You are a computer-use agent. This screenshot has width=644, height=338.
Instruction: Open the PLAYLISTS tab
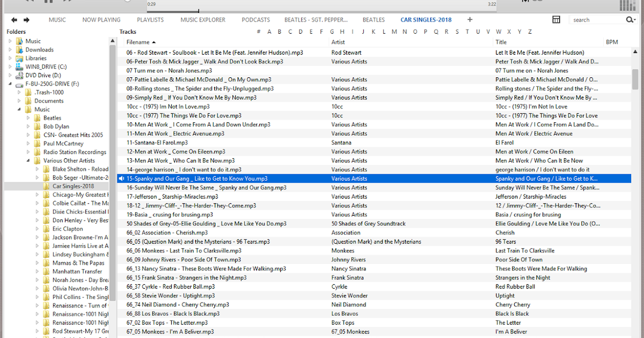click(150, 20)
